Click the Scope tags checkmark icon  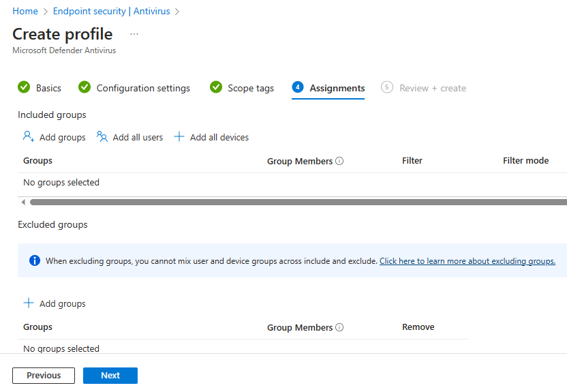[x=216, y=87]
